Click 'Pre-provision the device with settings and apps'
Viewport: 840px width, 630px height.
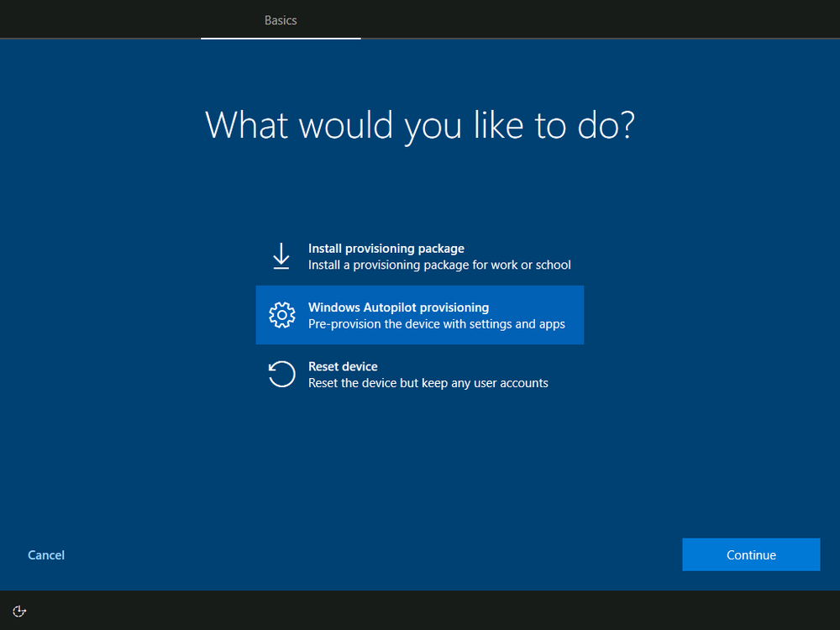pos(437,323)
